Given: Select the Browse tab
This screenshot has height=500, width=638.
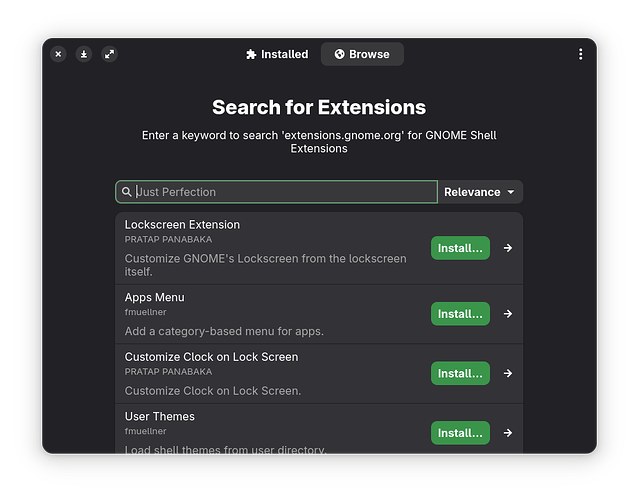Looking at the screenshot, I should pos(362,54).
